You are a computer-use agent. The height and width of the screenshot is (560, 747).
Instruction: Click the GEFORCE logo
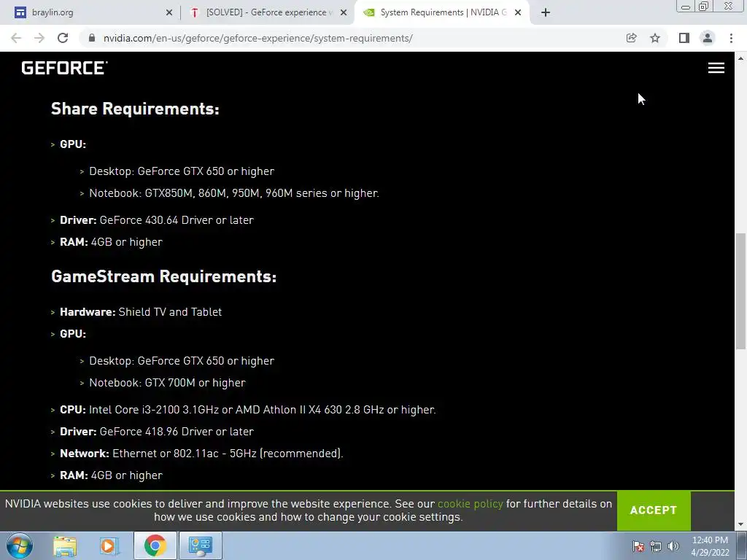64,68
